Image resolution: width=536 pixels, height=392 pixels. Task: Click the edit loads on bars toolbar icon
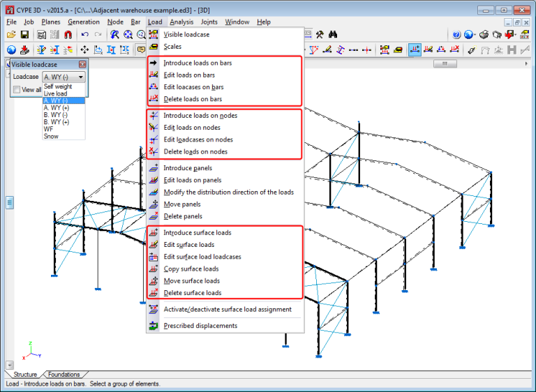click(x=428, y=50)
